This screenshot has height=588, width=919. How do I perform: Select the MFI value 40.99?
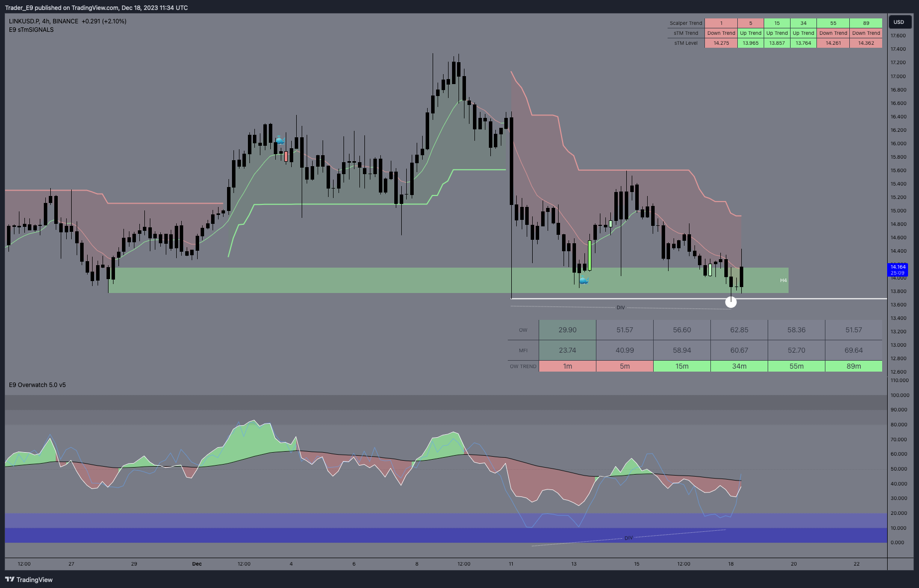625,350
